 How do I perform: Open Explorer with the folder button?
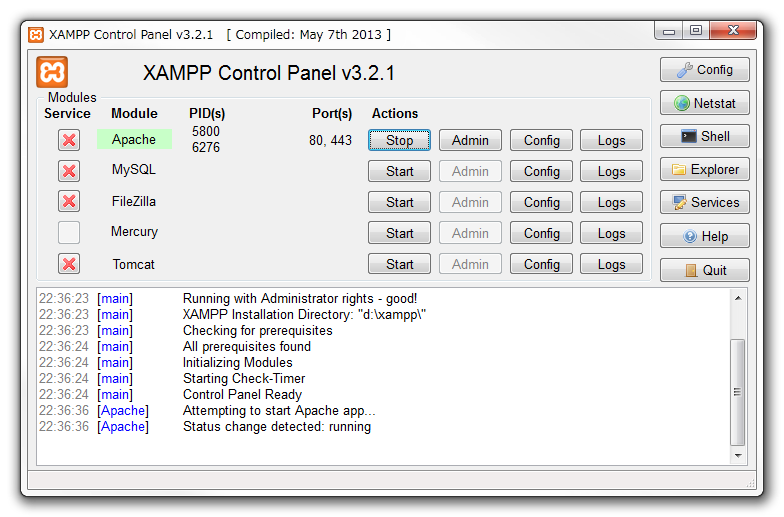coord(704,170)
